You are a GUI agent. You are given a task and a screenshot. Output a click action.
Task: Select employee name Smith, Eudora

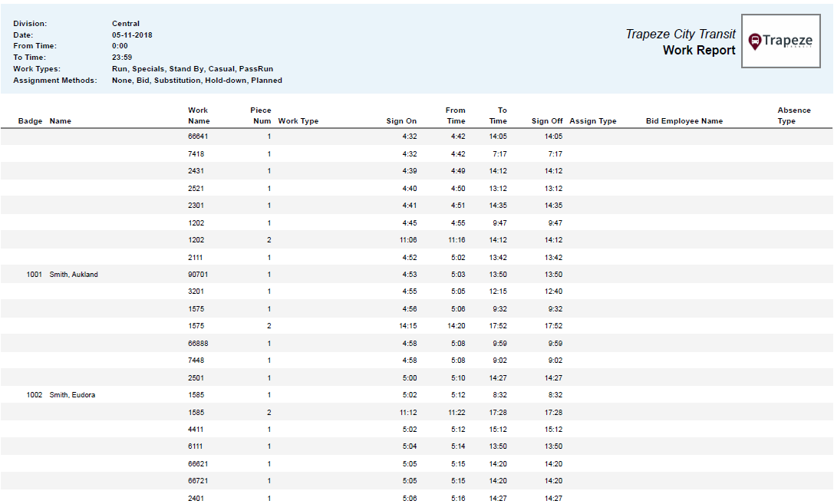72,395
